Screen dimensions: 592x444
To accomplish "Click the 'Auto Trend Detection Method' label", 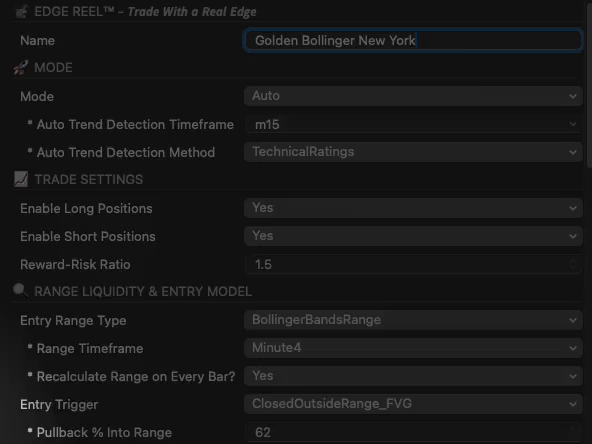I will click(126, 153).
